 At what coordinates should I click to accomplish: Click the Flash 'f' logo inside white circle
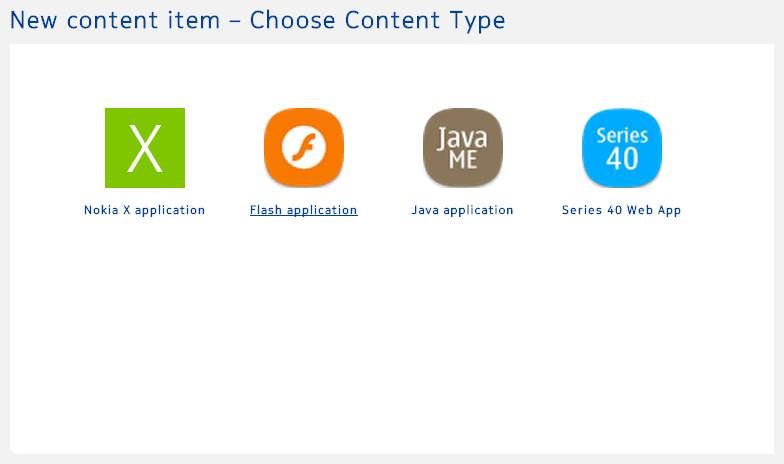click(x=304, y=148)
